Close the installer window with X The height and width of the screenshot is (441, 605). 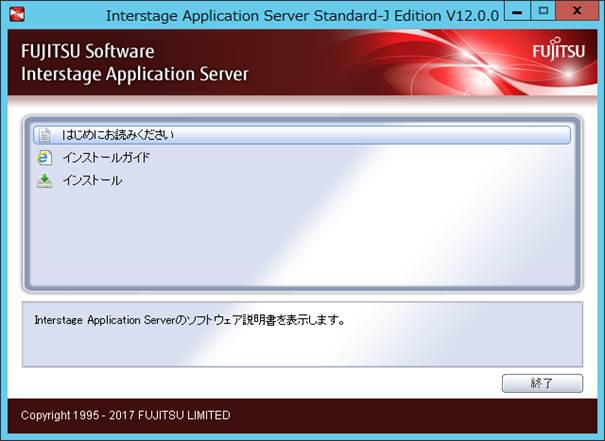(577, 11)
